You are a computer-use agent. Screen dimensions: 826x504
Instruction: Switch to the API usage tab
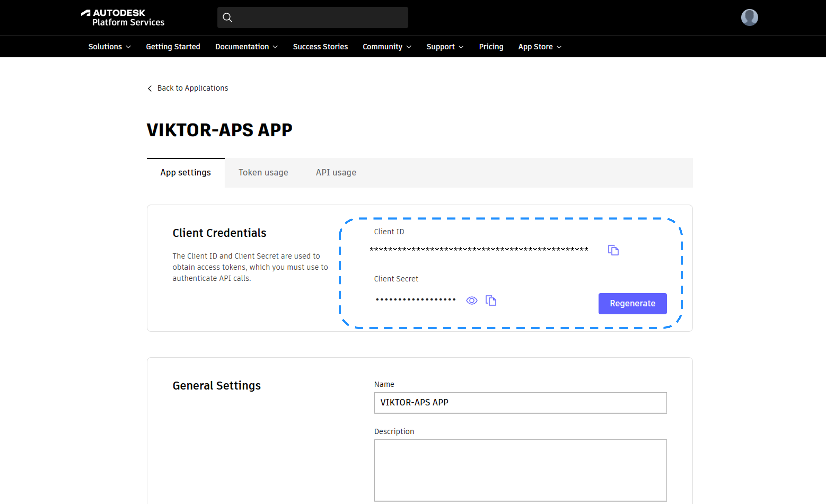(x=335, y=172)
